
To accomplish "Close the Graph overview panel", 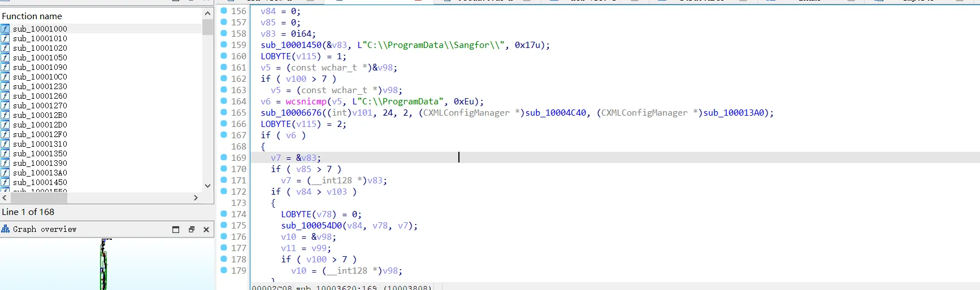I will pos(206,230).
